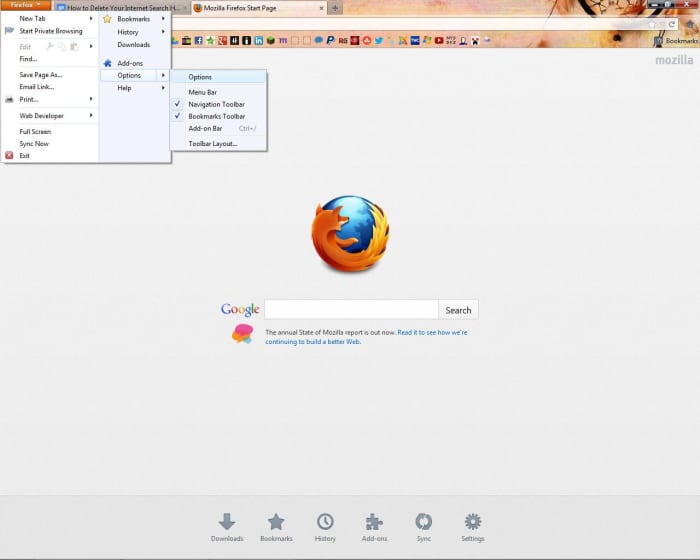Click the mozilla wordmark link

tap(674, 60)
